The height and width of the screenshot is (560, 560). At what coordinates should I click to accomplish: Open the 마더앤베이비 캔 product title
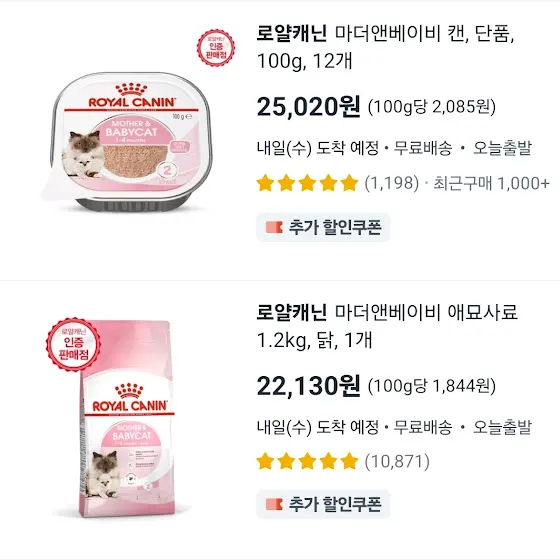(386, 47)
